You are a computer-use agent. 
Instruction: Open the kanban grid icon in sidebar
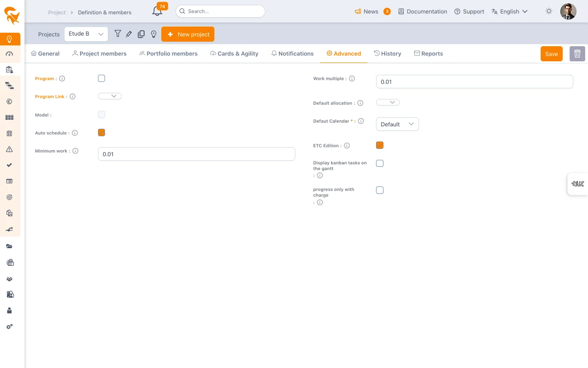[x=9, y=117]
